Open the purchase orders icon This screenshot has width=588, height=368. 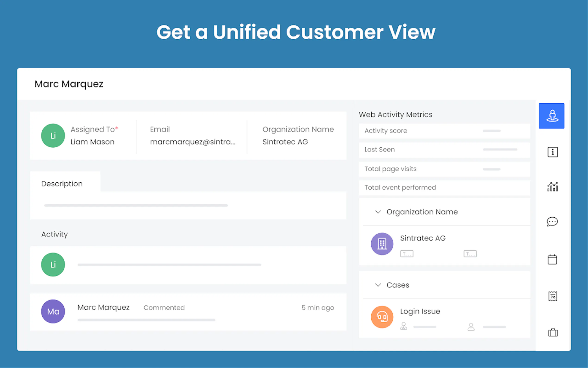click(x=553, y=296)
